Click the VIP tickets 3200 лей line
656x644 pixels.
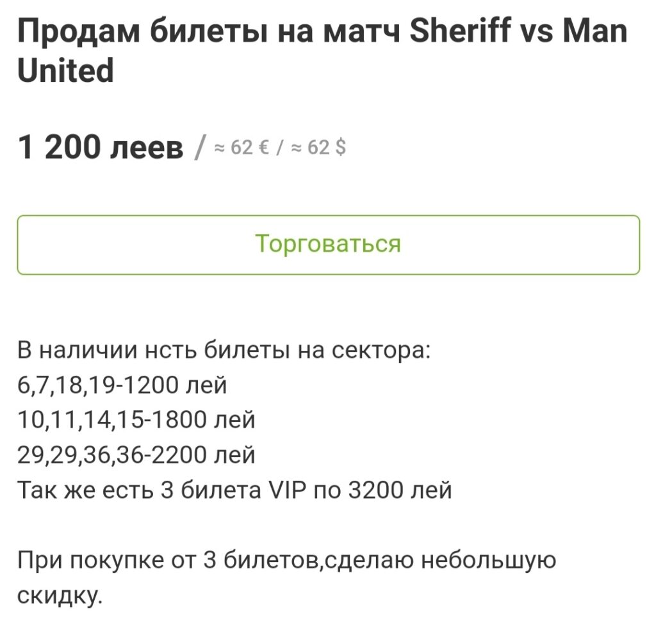pyautogui.click(x=234, y=490)
